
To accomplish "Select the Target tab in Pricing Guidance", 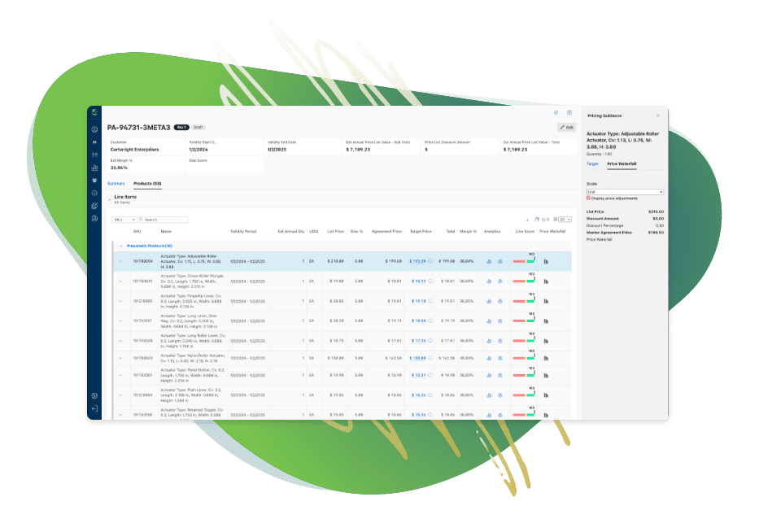I will 592,164.
